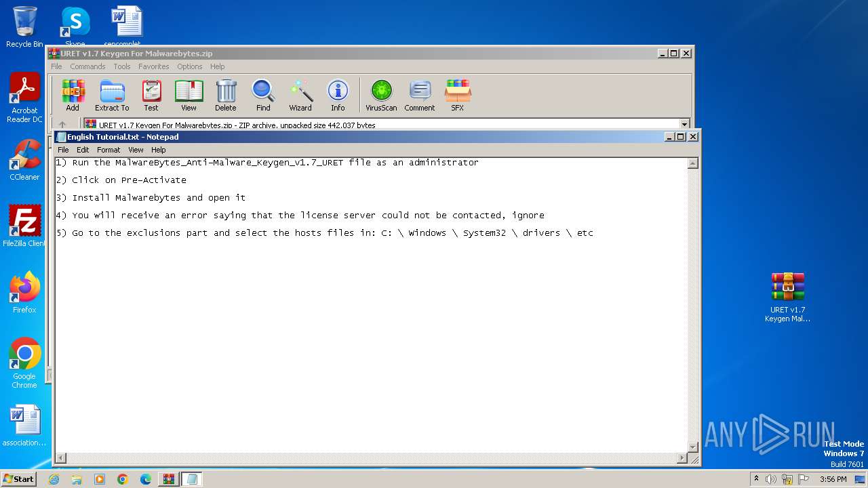Image resolution: width=868 pixels, height=488 pixels.
Task: Select the association Word document on desktop
Action: (x=24, y=426)
